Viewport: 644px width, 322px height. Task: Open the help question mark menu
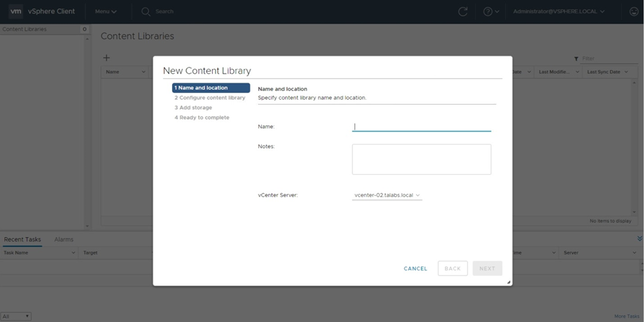(491, 12)
